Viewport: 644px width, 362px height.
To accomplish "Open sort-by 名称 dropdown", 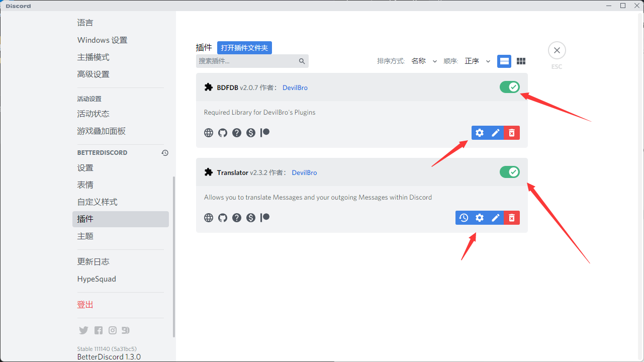I will pyautogui.click(x=424, y=61).
